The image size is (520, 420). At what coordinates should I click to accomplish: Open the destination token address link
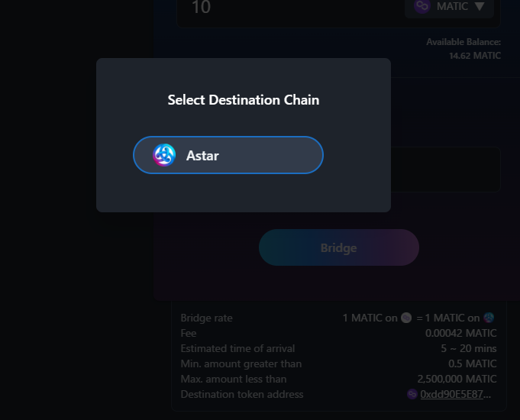(x=456, y=394)
